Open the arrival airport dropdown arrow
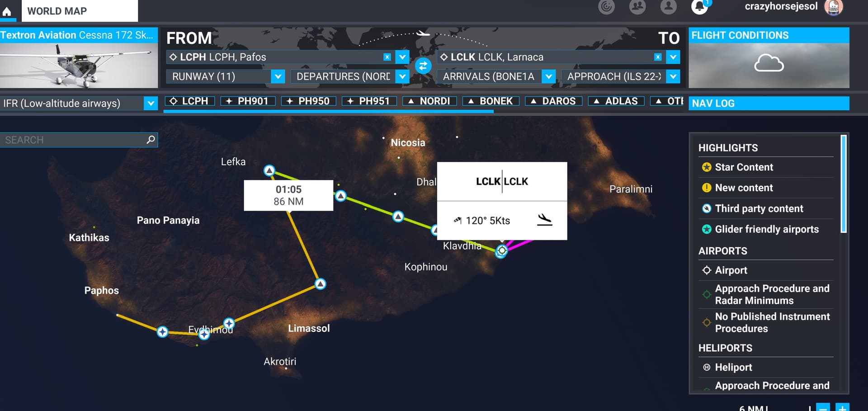This screenshot has height=411, width=868. [x=673, y=57]
